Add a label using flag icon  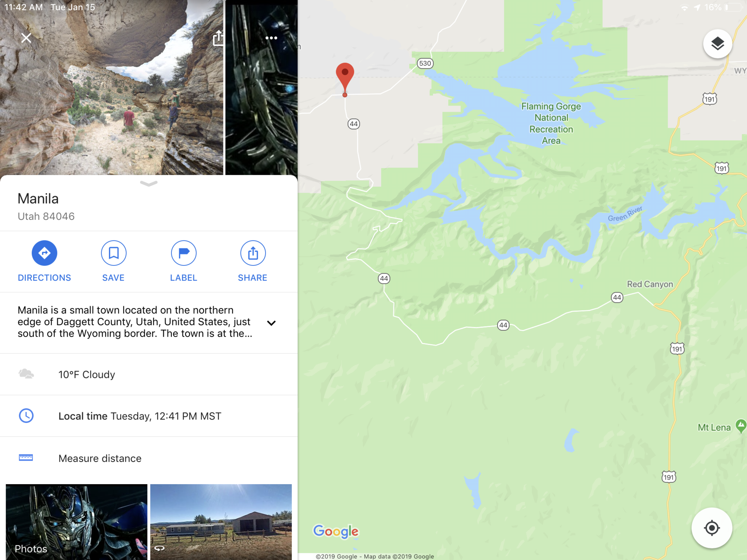tap(183, 253)
